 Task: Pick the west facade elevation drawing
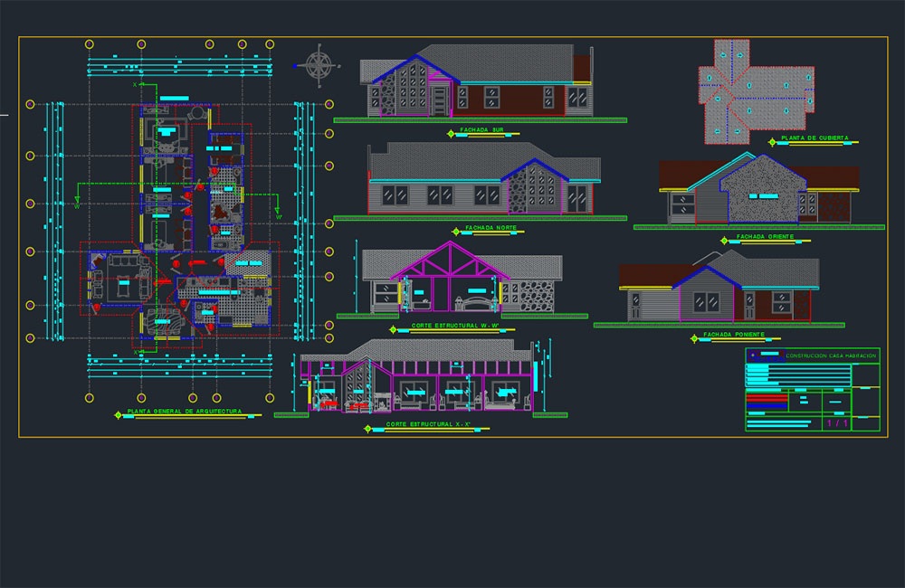coord(719,289)
